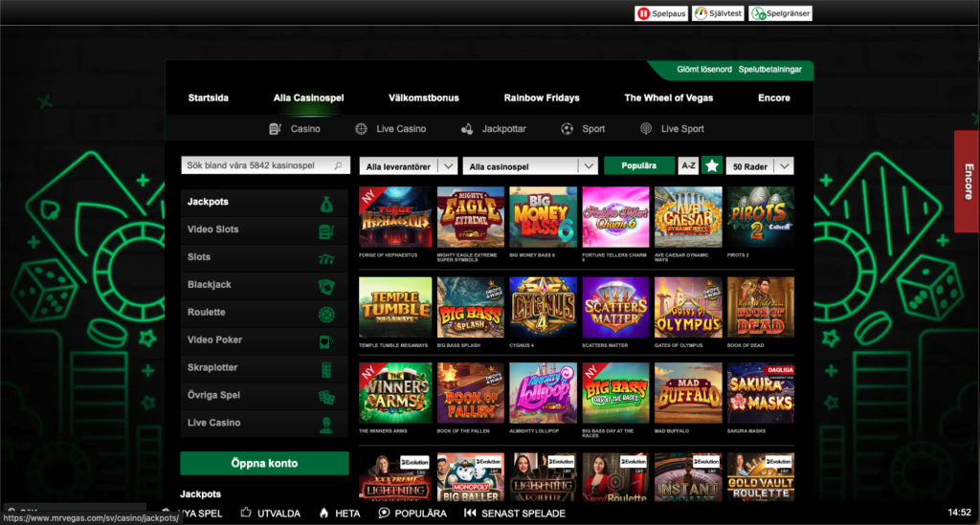Image resolution: width=980 pixels, height=525 pixels.
Task: Click the Heta flame icon
Action: (323, 513)
